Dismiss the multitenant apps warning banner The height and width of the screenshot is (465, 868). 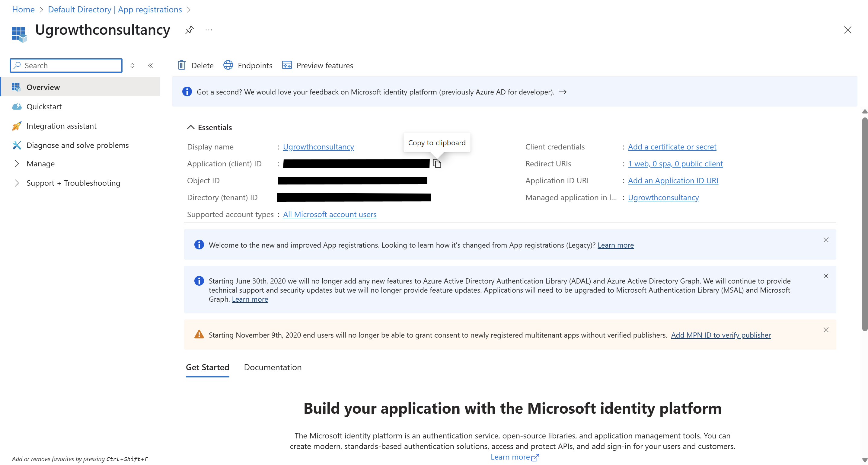click(826, 330)
